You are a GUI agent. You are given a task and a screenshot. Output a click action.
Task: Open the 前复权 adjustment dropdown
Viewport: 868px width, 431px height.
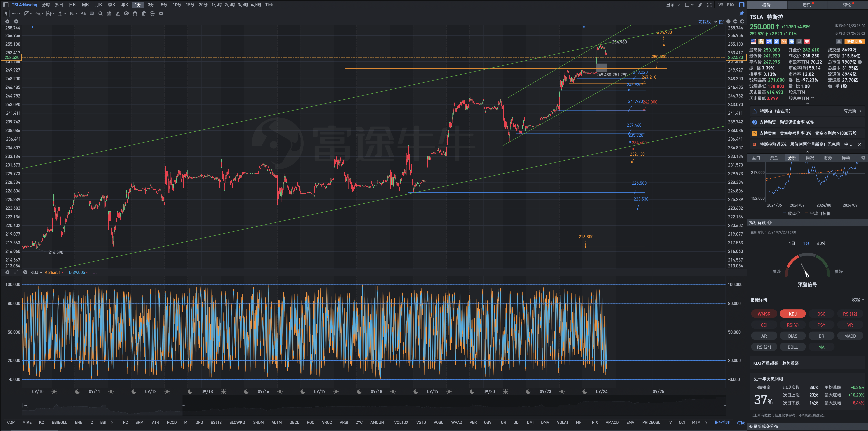(x=708, y=22)
